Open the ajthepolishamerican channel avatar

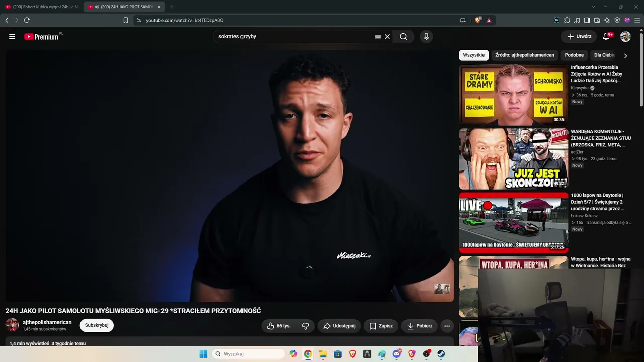[12, 325]
